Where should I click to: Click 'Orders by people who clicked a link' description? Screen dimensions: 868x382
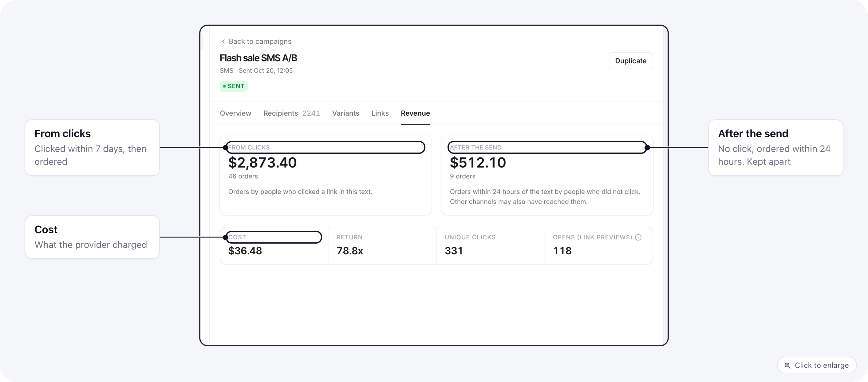pyautogui.click(x=300, y=192)
